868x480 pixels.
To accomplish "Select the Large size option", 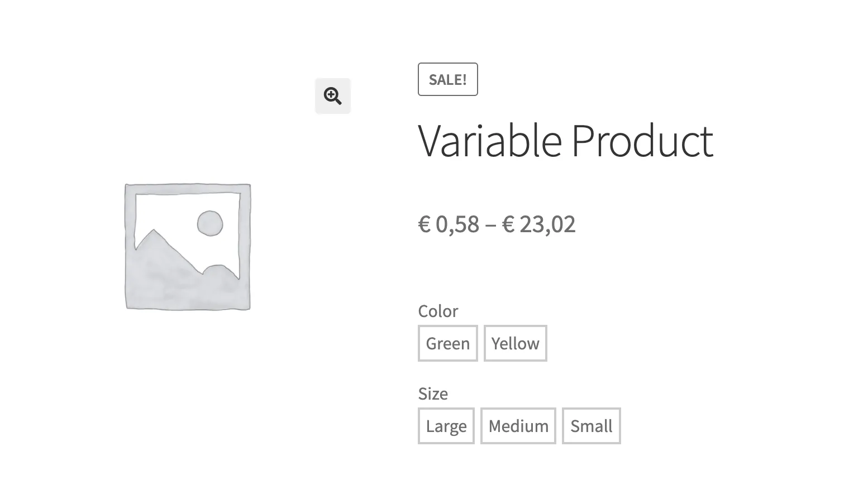I will (x=446, y=426).
